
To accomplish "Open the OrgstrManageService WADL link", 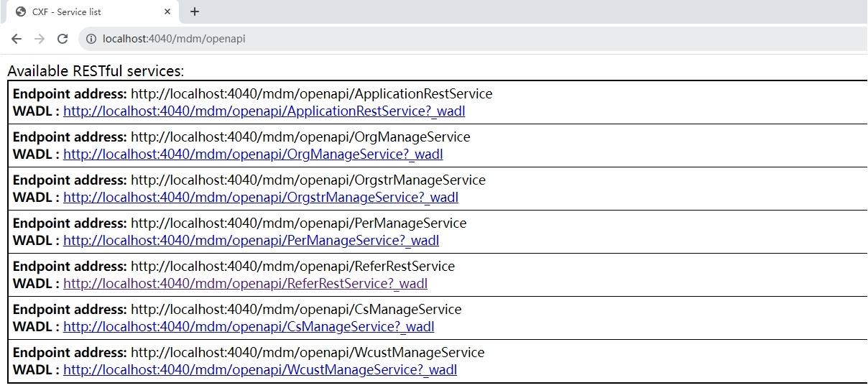I will pyautogui.click(x=261, y=198).
